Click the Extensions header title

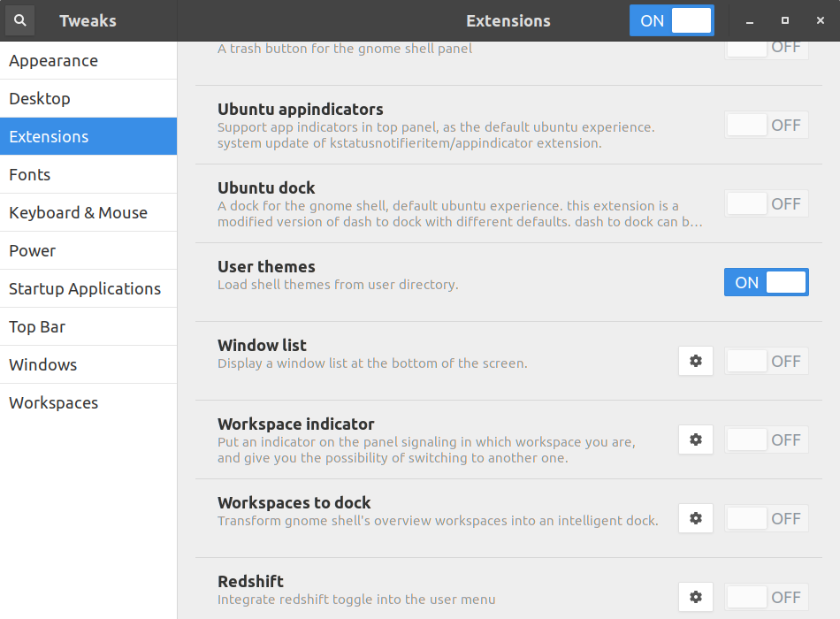pos(508,21)
